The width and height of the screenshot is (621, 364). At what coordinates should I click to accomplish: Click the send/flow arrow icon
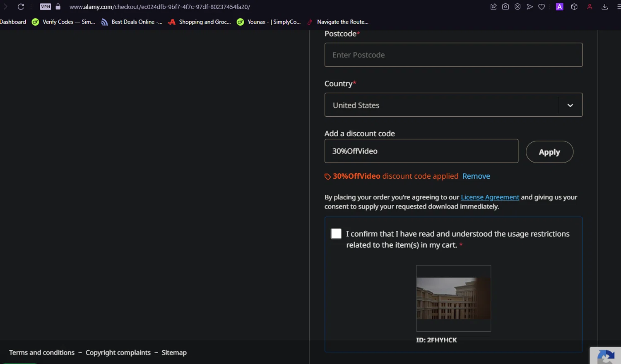pos(530,7)
